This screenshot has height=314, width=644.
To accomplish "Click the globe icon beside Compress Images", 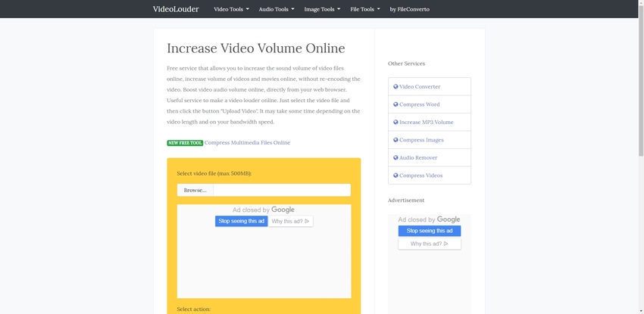I will click(x=395, y=140).
